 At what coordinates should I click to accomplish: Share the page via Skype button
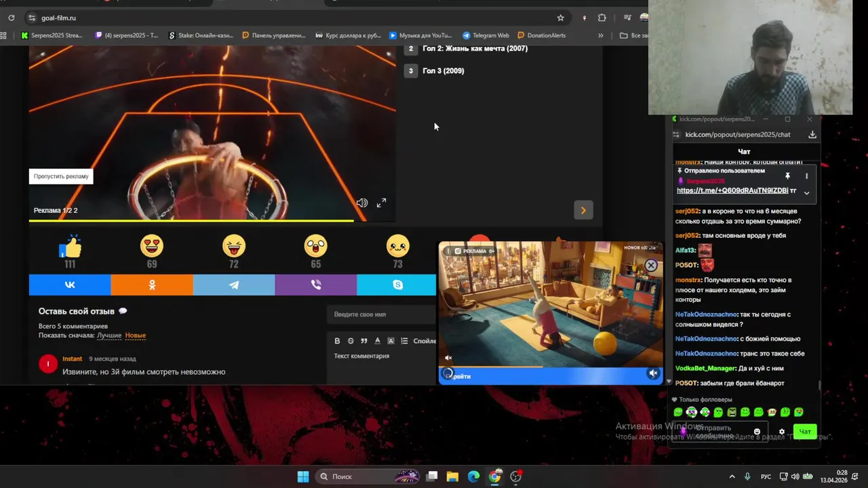[397, 285]
